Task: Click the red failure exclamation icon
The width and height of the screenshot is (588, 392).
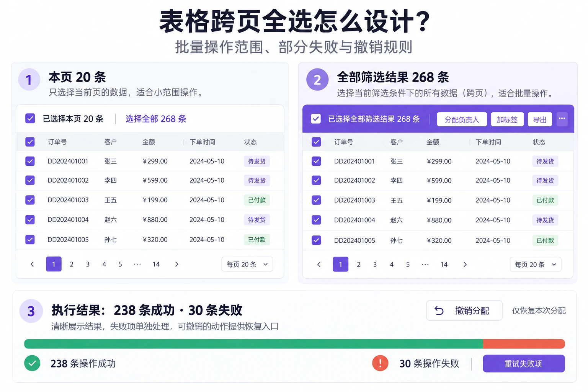Action: pos(380,363)
